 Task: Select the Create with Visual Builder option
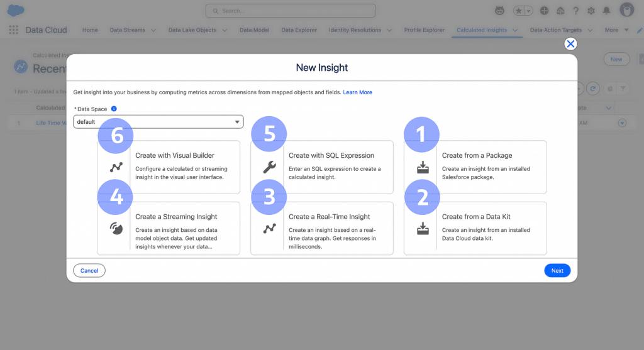pos(182,167)
